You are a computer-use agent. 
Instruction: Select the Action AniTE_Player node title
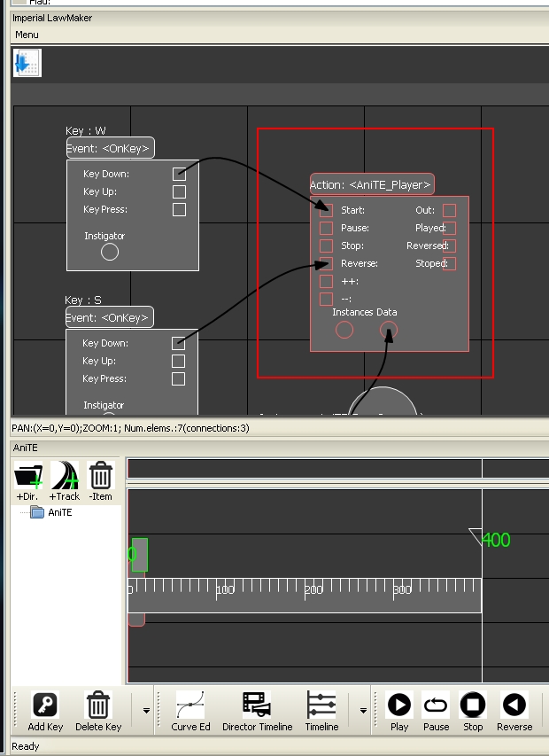[x=372, y=184]
